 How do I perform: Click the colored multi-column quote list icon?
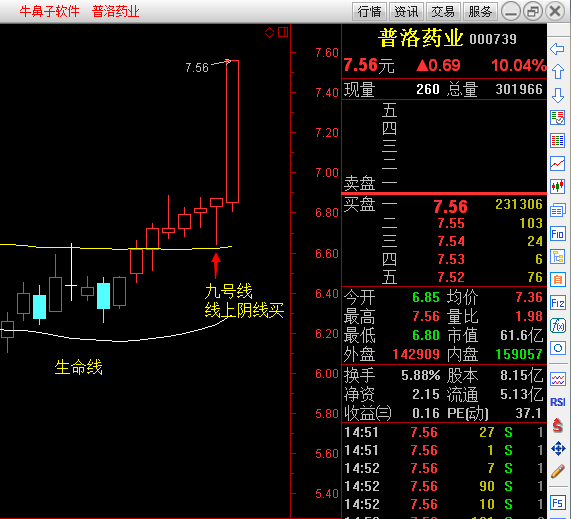(558, 141)
